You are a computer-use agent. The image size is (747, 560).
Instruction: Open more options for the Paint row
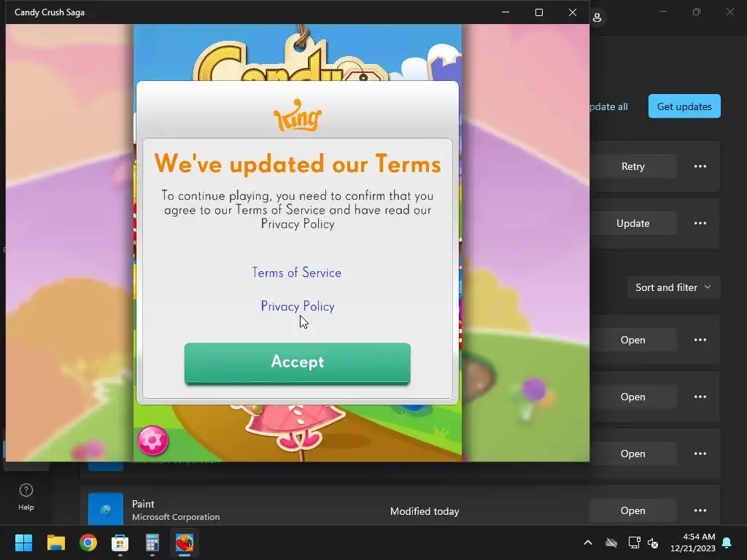(700, 510)
